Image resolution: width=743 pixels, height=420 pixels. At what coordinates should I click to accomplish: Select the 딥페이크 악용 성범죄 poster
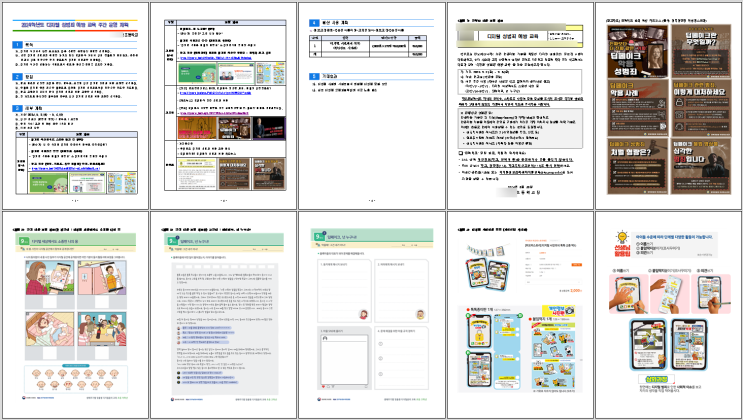637,51
